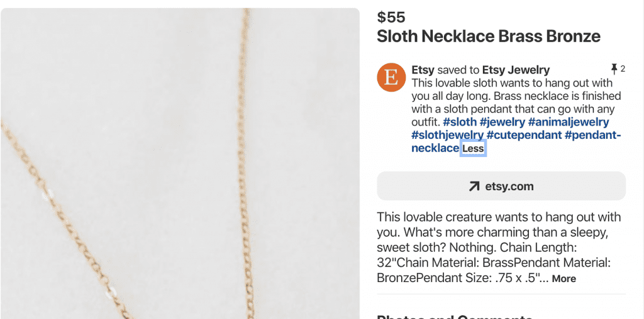The height and width of the screenshot is (319, 644).
Task: Click the orange Etsy profile avatar
Action: [x=391, y=78]
